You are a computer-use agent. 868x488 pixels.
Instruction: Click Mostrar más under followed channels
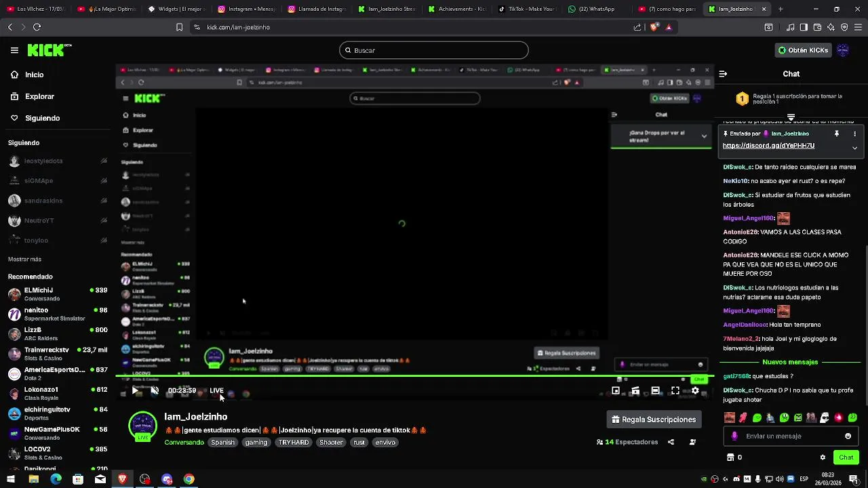click(24, 259)
